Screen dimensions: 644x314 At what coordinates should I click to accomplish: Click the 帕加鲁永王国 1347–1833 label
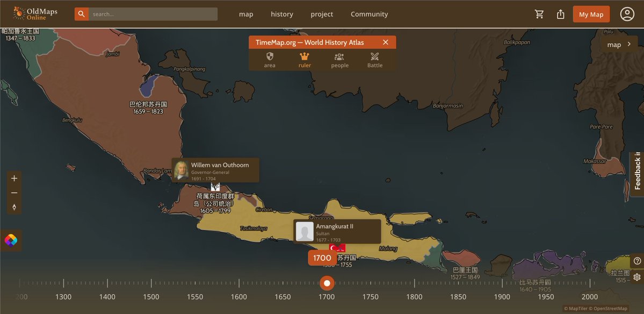pyautogui.click(x=20, y=34)
